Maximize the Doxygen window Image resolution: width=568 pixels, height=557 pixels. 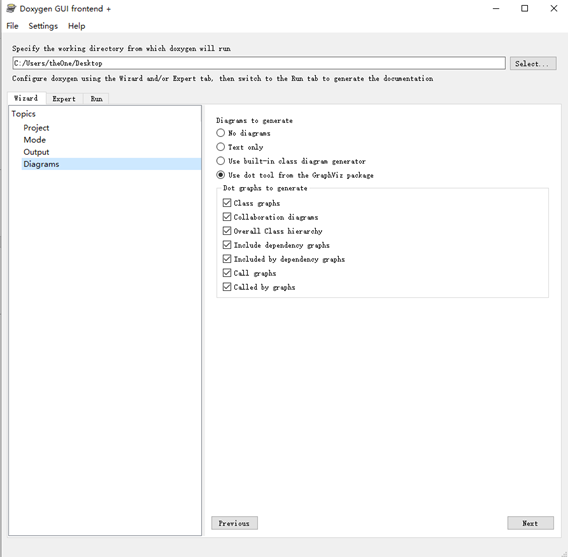[525, 8]
